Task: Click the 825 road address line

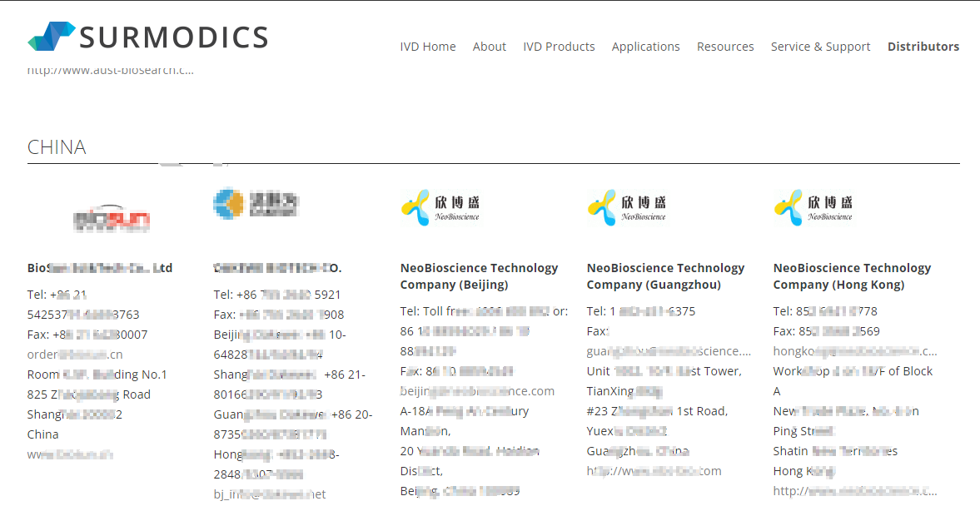Action: point(89,394)
